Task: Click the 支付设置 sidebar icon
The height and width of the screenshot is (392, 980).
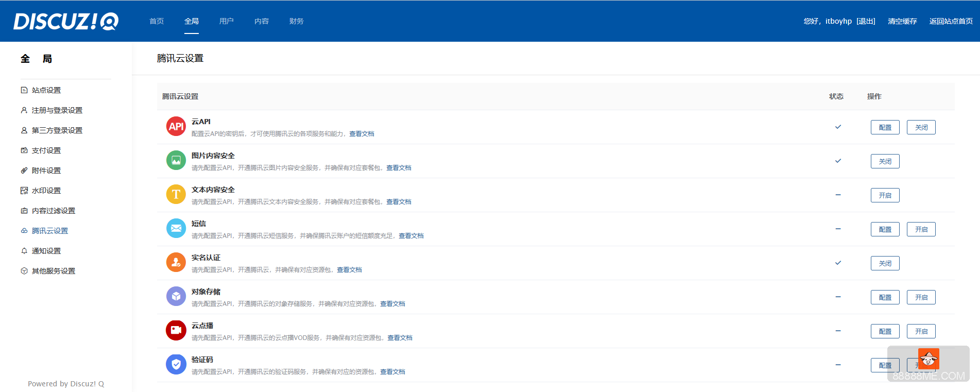Action: point(24,150)
